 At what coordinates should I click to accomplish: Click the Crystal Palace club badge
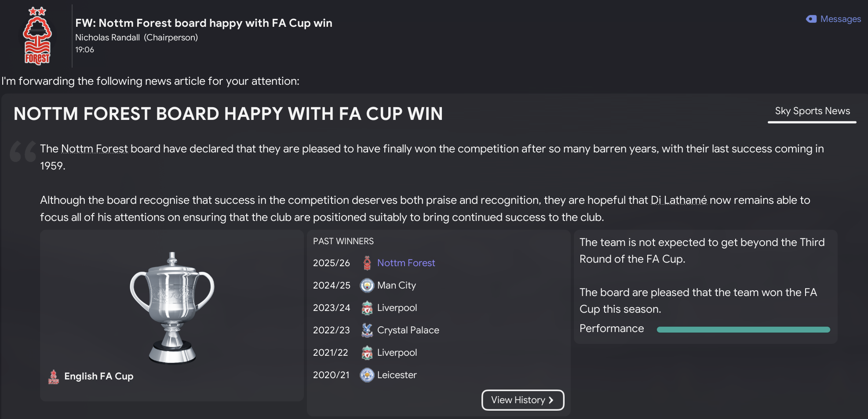point(367,330)
